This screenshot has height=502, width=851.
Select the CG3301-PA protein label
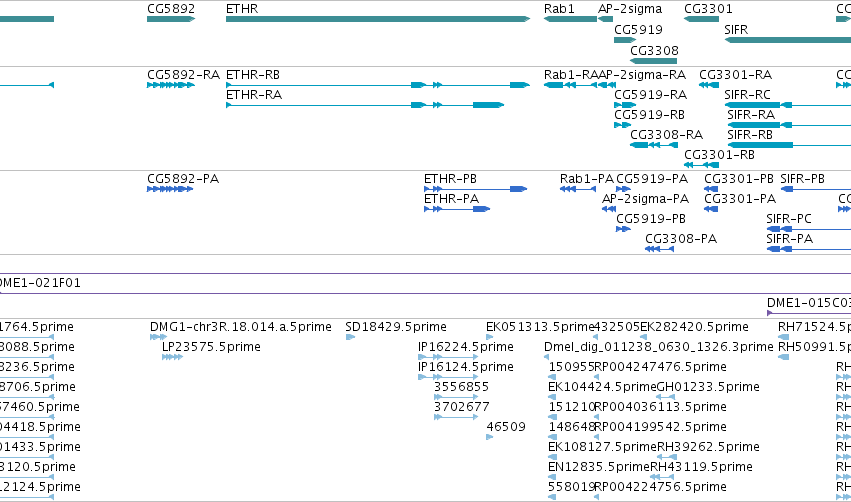(740, 199)
